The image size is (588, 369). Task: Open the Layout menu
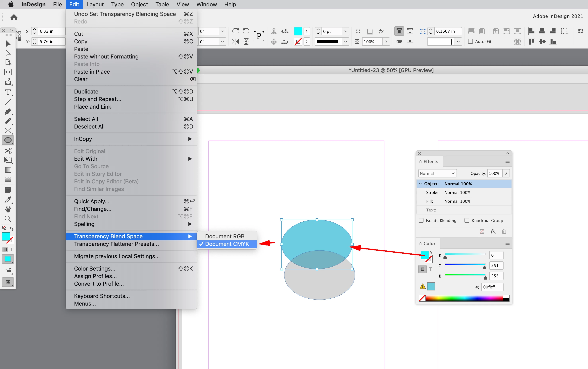[x=95, y=4]
